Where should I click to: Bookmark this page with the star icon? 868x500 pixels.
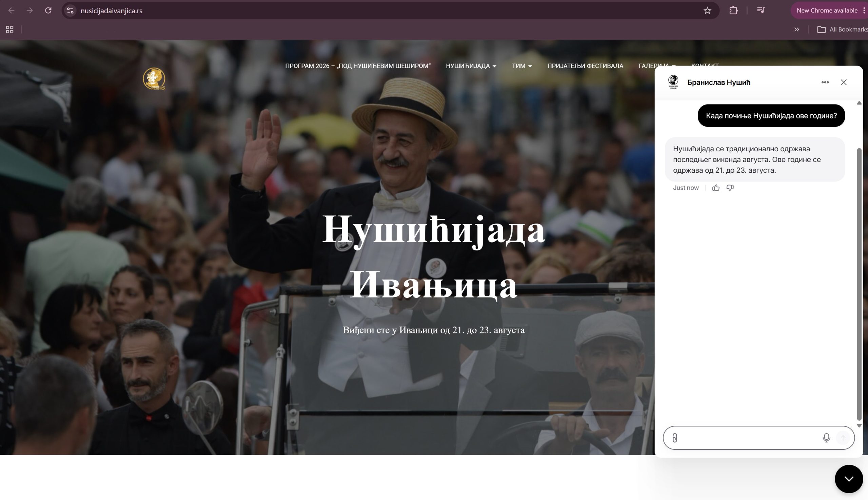click(707, 11)
